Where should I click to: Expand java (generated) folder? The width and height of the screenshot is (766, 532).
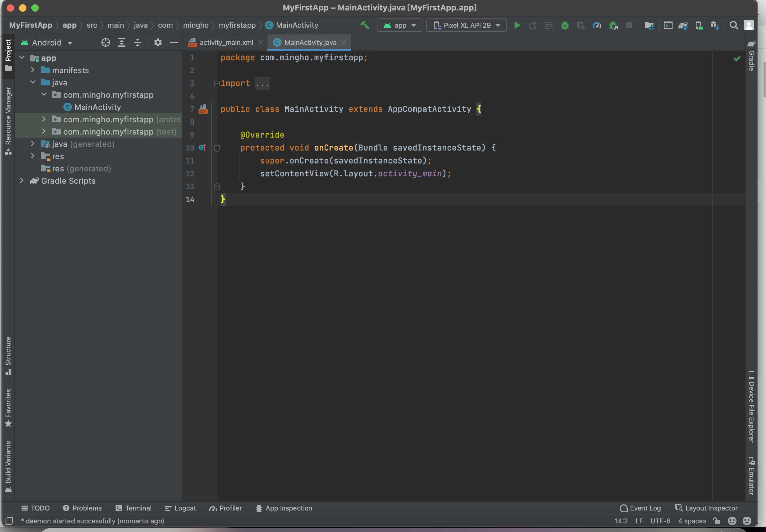(x=33, y=144)
